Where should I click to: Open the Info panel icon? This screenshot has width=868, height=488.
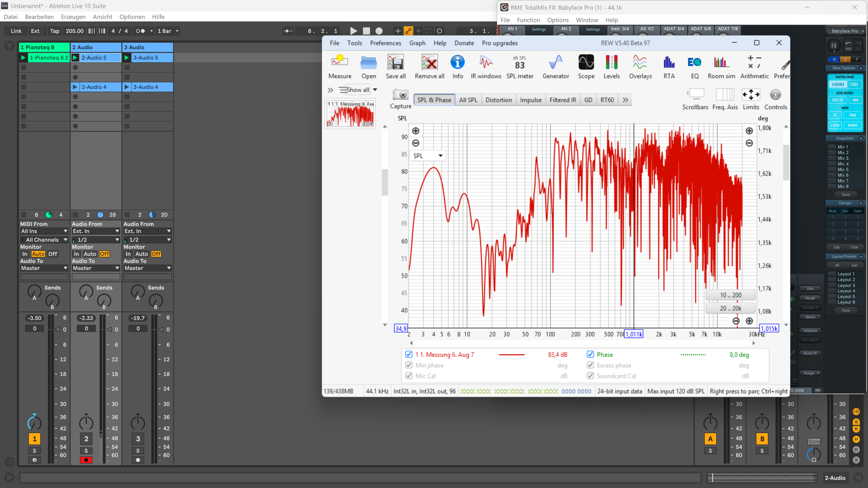point(457,66)
